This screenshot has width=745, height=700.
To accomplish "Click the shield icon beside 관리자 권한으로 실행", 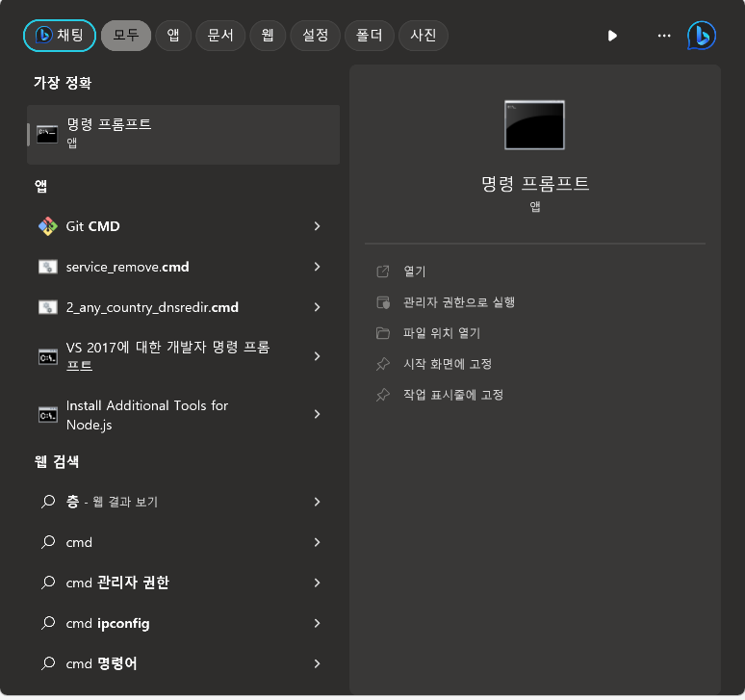I will click(x=383, y=302).
